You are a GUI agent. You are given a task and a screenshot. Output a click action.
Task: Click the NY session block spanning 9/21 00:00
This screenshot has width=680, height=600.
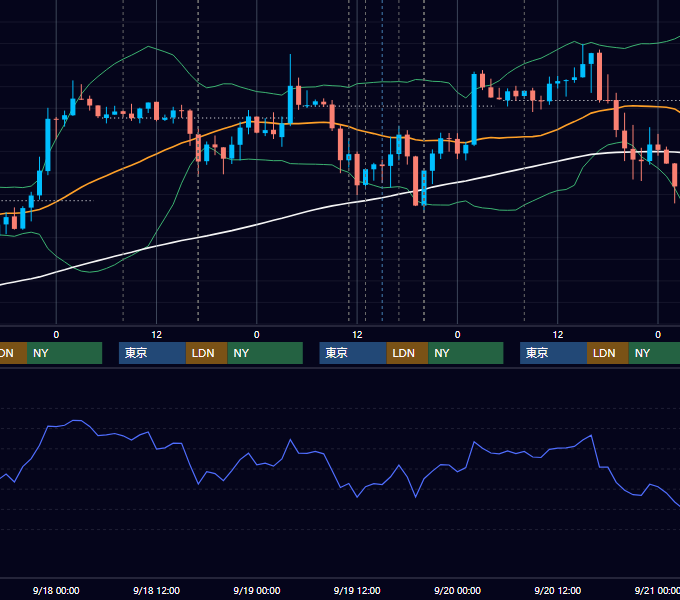[654, 353]
